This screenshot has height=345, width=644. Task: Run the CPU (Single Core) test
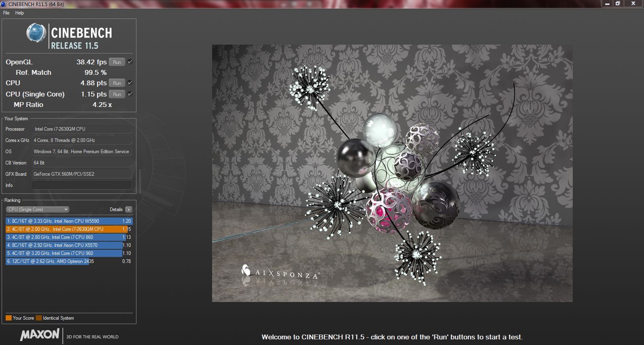click(x=117, y=94)
